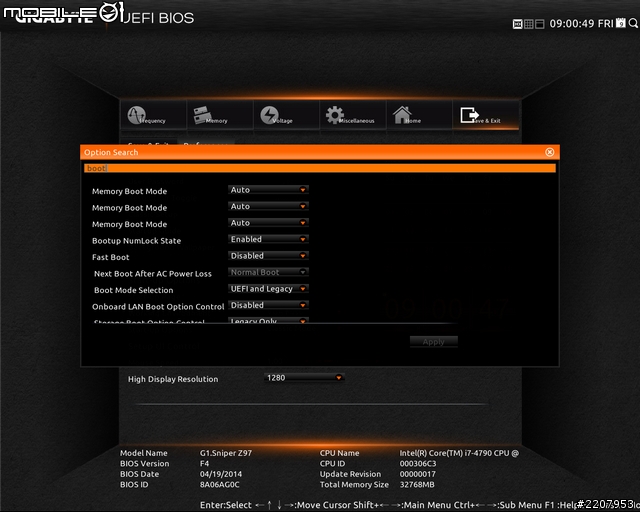This screenshot has width=640, height=512.
Task: Click the BIOS Version value F4
Action: [x=204, y=464]
